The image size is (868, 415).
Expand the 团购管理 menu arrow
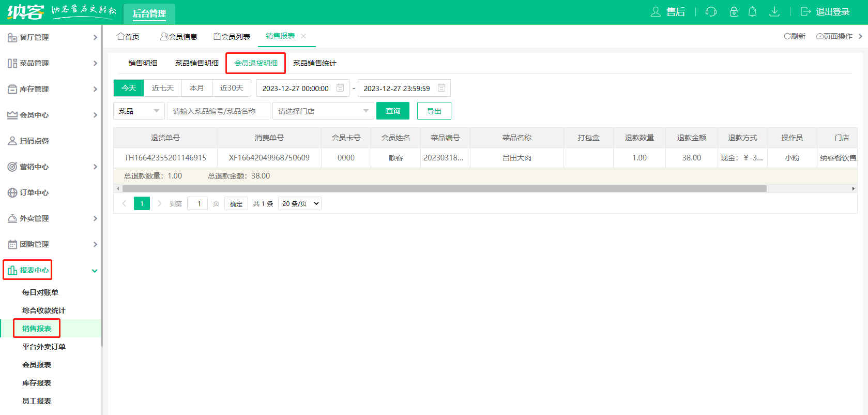(95, 244)
